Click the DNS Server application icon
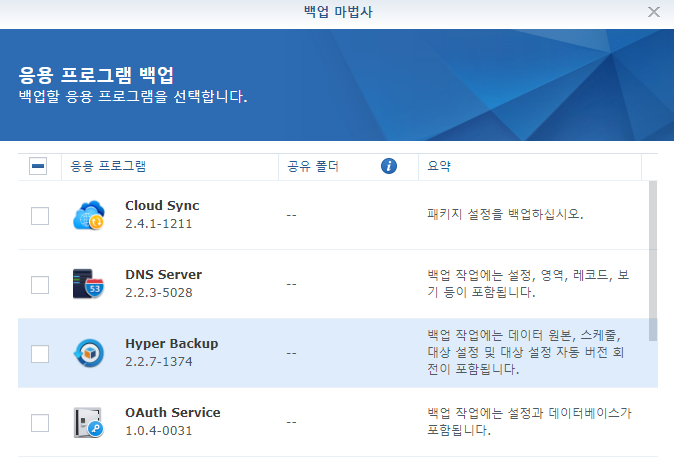 pos(89,284)
